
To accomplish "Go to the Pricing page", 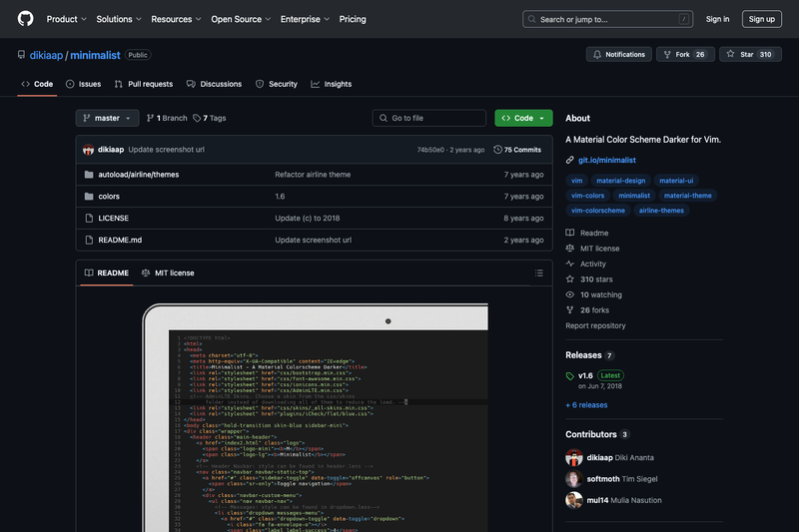I will (x=353, y=19).
